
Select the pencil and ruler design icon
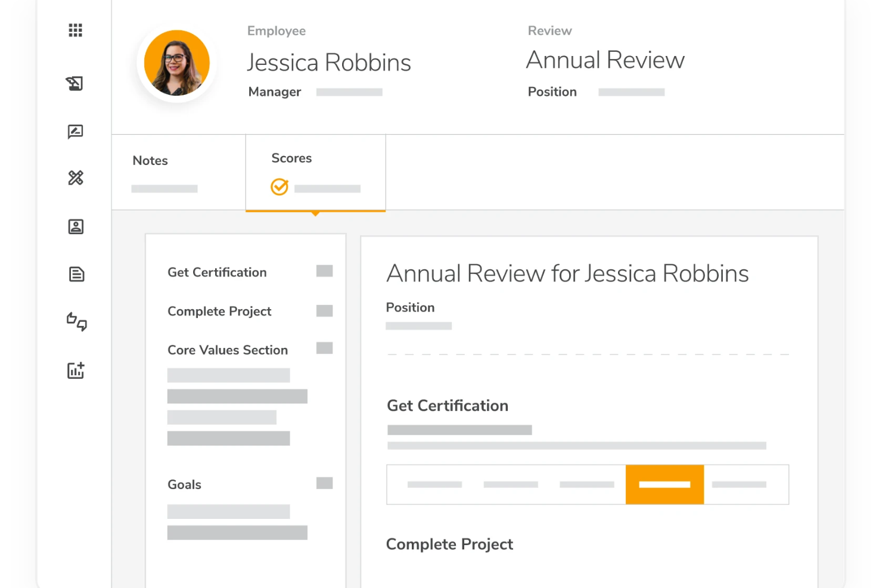[x=76, y=178]
